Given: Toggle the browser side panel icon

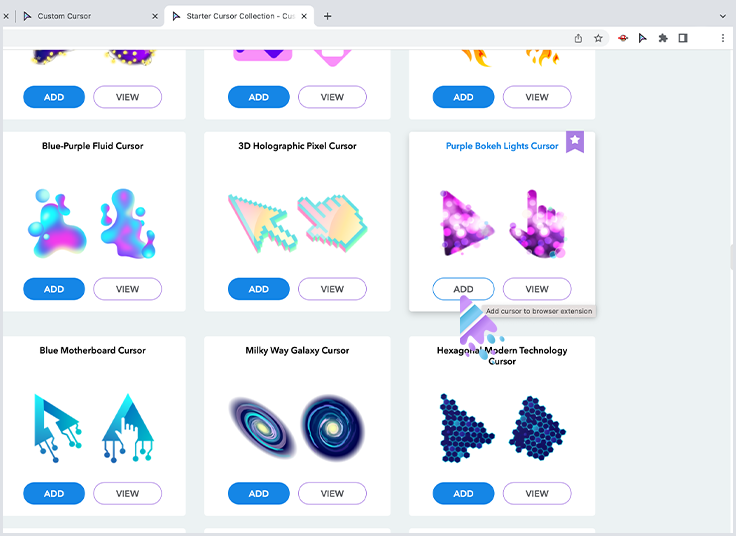Looking at the screenshot, I should [683, 38].
